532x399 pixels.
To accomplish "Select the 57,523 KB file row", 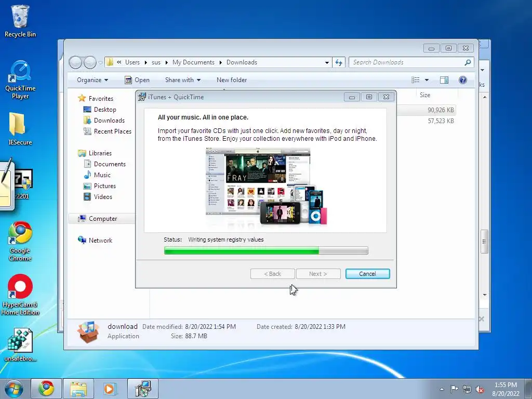I will (427, 121).
